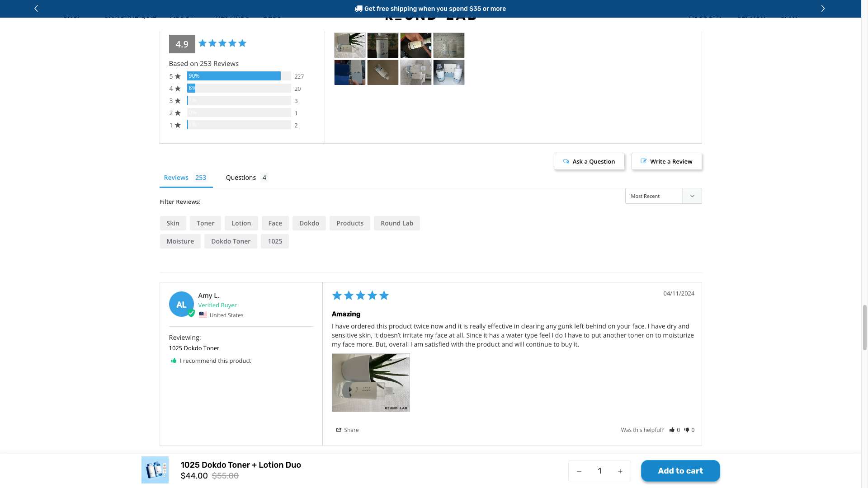Open third customer photo in bottom row

coord(416,72)
